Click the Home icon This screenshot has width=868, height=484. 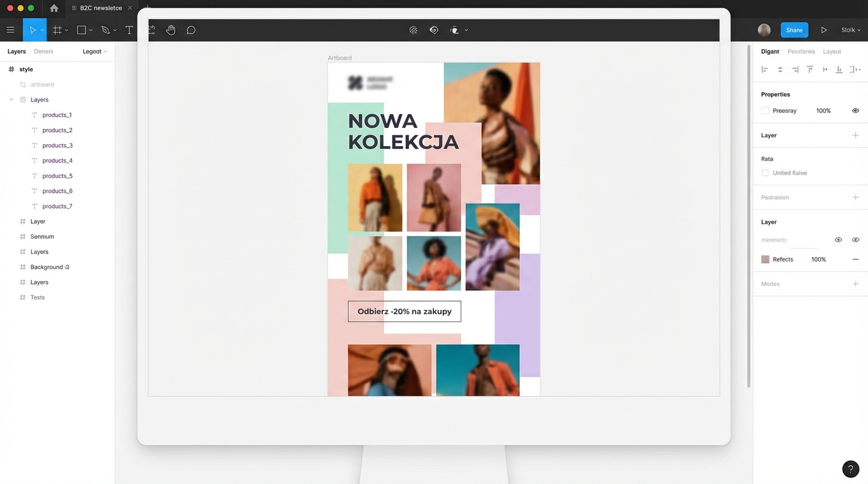[x=54, y=8]
